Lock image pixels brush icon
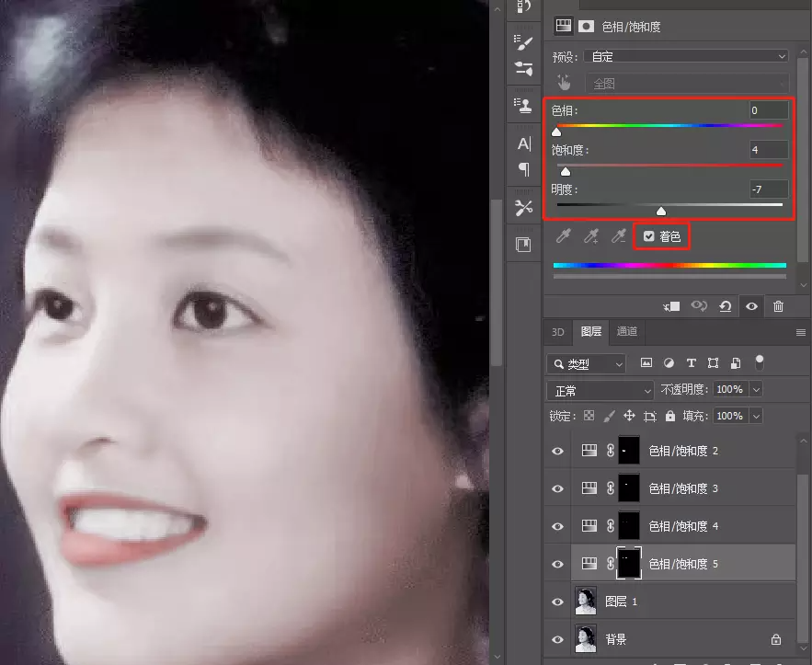Image resolution: width=812 pixels, height=665 pixels. click(x=610, y=416)
